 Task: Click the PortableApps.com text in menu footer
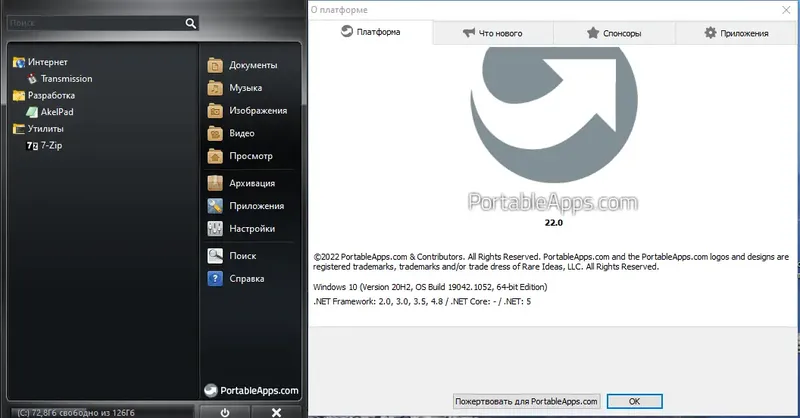259,390
